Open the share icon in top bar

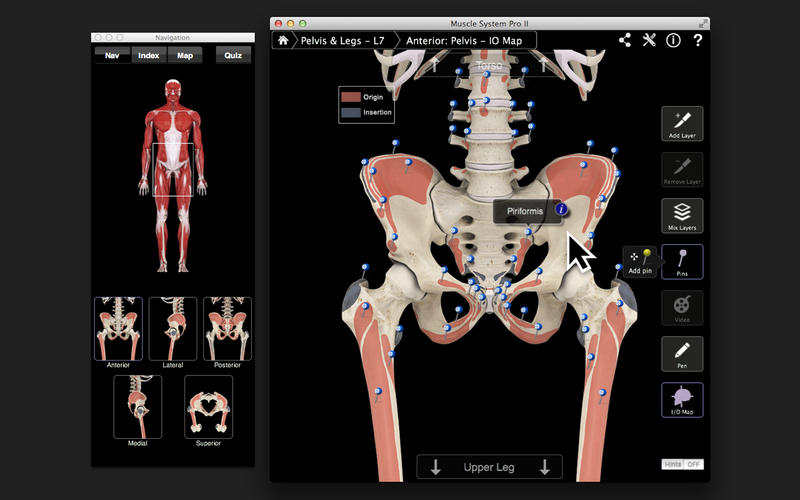click(x=625, y=40)
